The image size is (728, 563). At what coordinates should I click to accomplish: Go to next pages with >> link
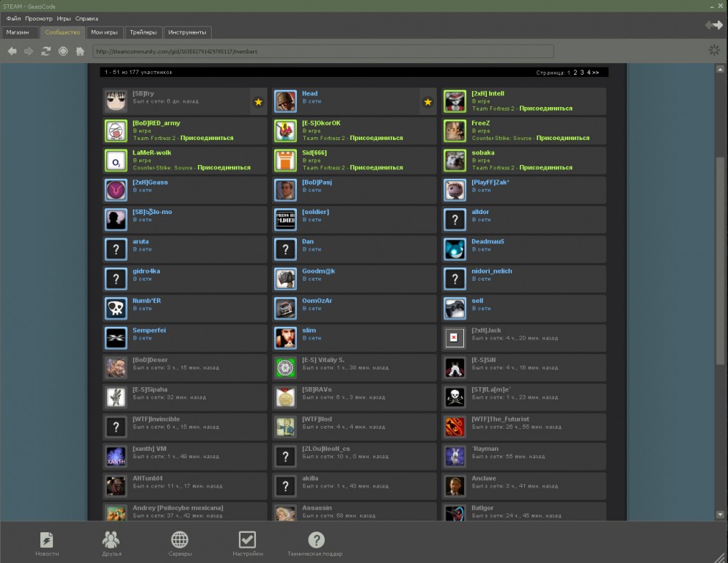pyautogui.click(x=595, y=73)
